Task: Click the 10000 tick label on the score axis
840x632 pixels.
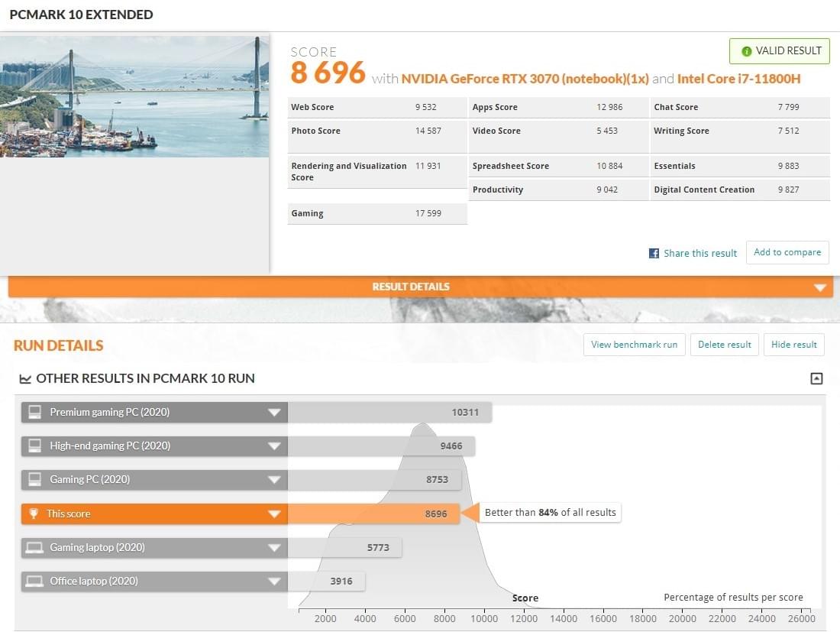Action: coord(484,618)
